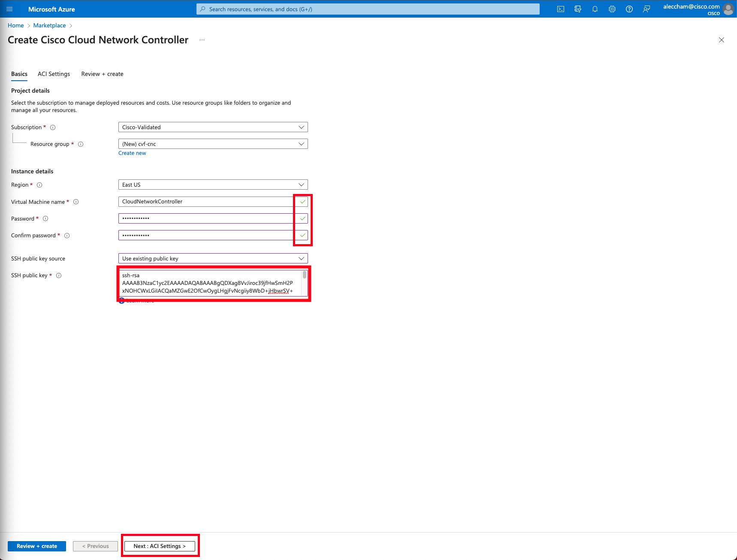Open the account avatar menu
The width and height of the screenshot is (737, 560).
(728, 9)
